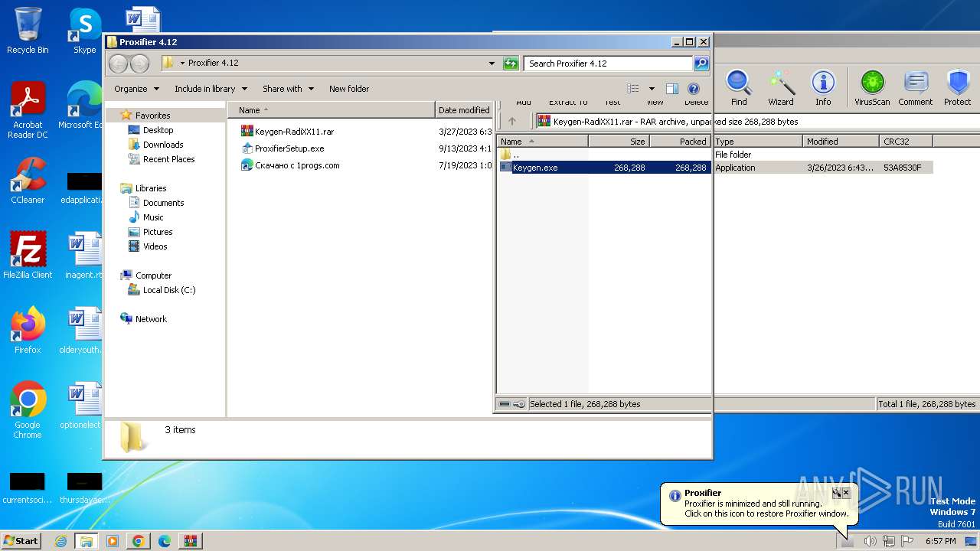
Task: Click the Protect icon in WinRAR
Action: point(957,88)
